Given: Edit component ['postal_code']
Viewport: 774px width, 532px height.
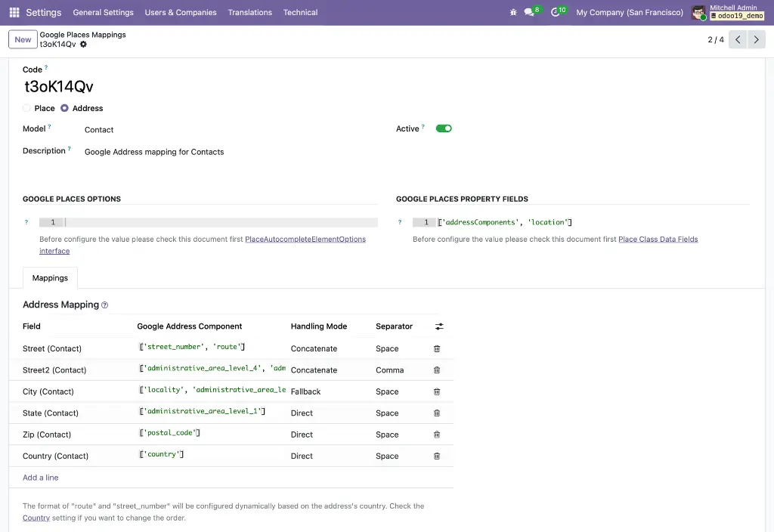Looking at the screenshot, I should [x=169, y=433].
